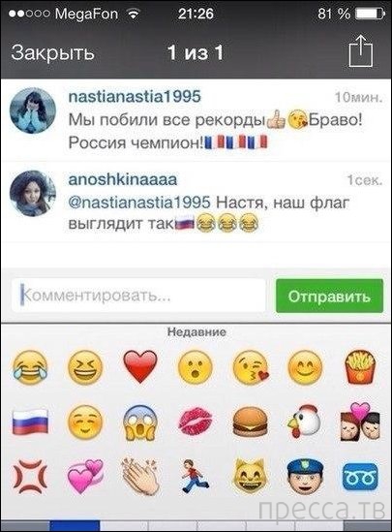This screenshot has width=392, height=532.
Task: Select the clapping hands emoji
Action: point(140,476)
